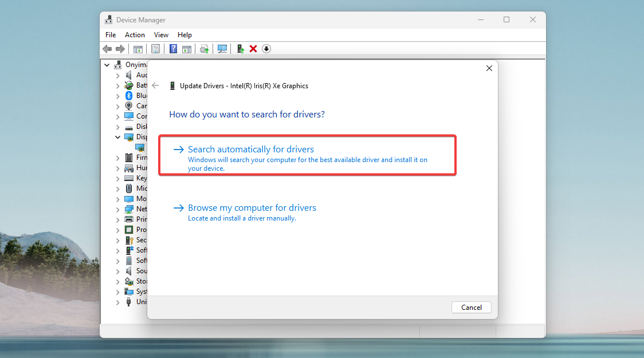Click Scan for hardware changes monitor icon
This screenshot has height=358, width=644.
point(222,49)
